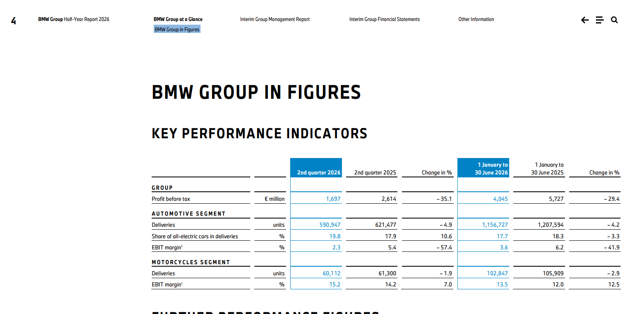Click the MOTORCYCLES SEGMENT section label

point(191,262)
